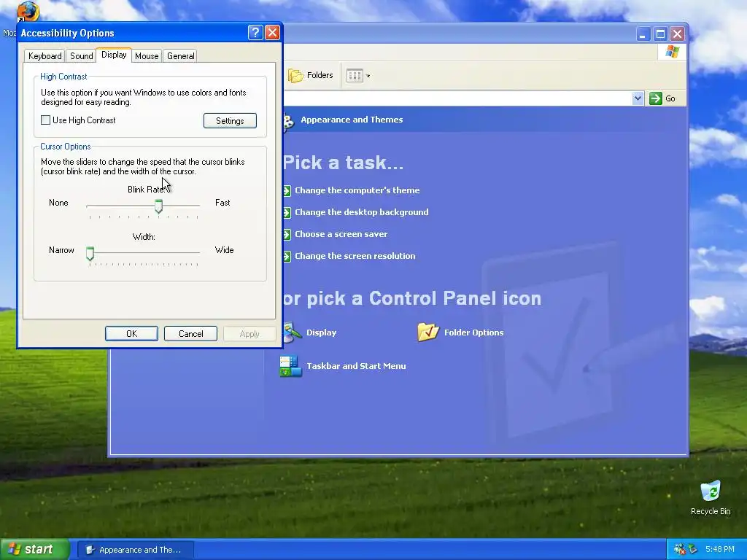Click the second system tray icon
The width and height of the screenshot is (747, 560).
693,549
